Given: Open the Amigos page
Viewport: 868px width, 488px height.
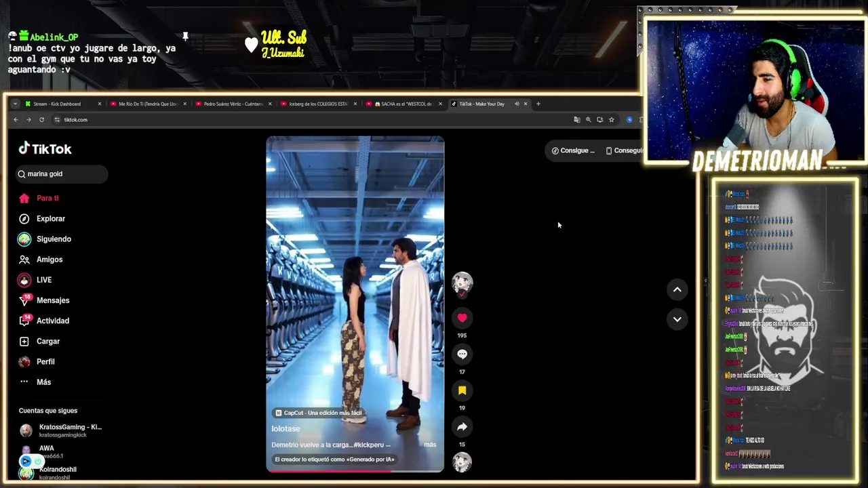Looking at the screenshot, I should coord(41,259).
